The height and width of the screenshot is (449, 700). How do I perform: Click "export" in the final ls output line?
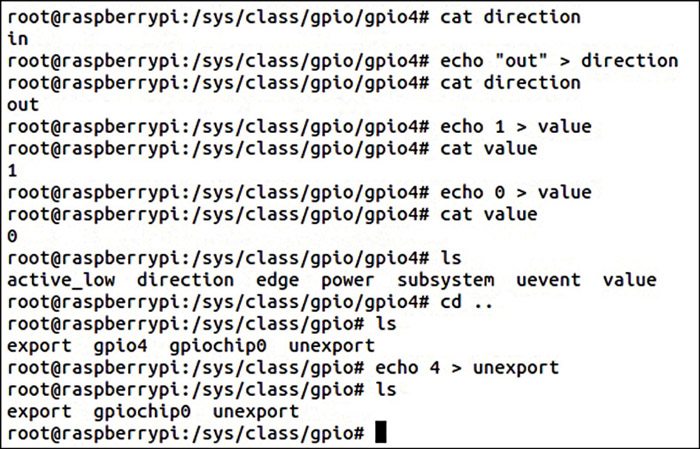pos(39,411)
